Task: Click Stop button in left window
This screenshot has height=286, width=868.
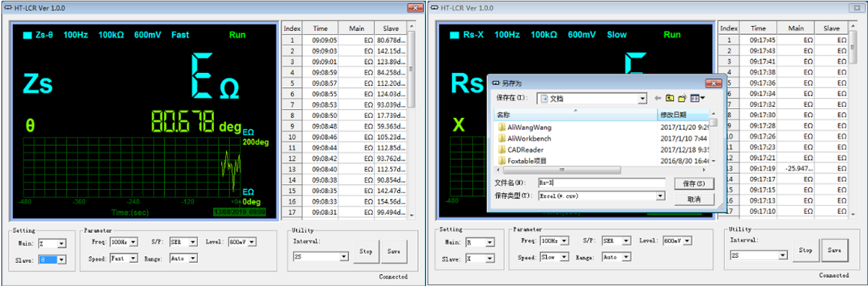Action: pos(366,251)
